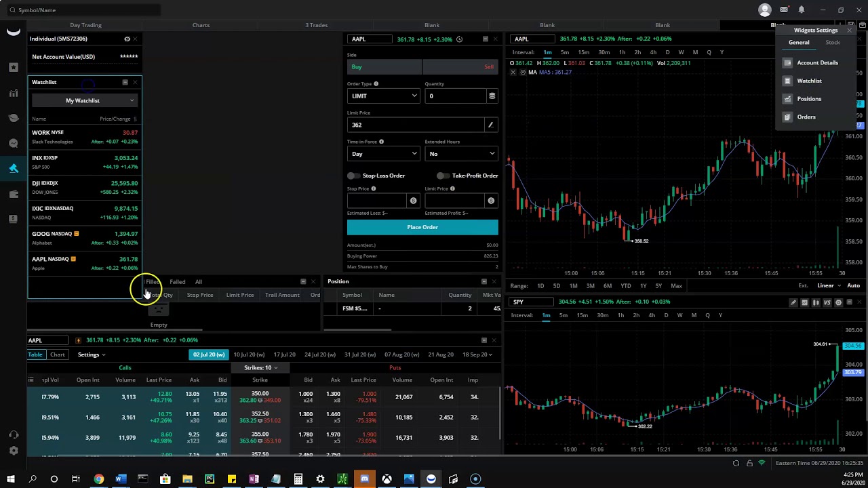Select GOOG NASDAQ in the watchlist
868x488 pixels.
point(85,238)
